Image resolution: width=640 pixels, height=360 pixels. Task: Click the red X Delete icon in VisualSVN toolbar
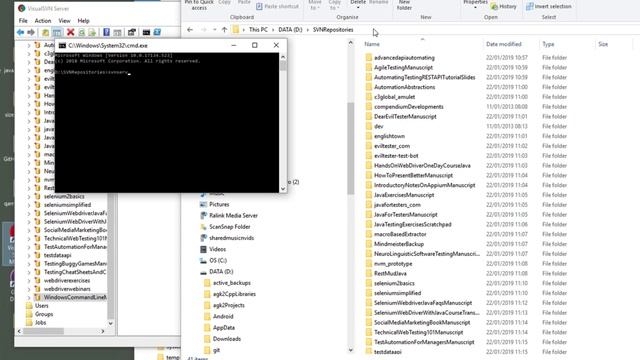pyautogui.click(x=71, y=32)
